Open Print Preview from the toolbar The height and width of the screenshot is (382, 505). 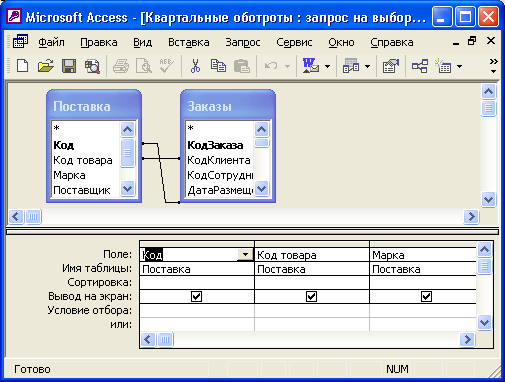point(144,66)
